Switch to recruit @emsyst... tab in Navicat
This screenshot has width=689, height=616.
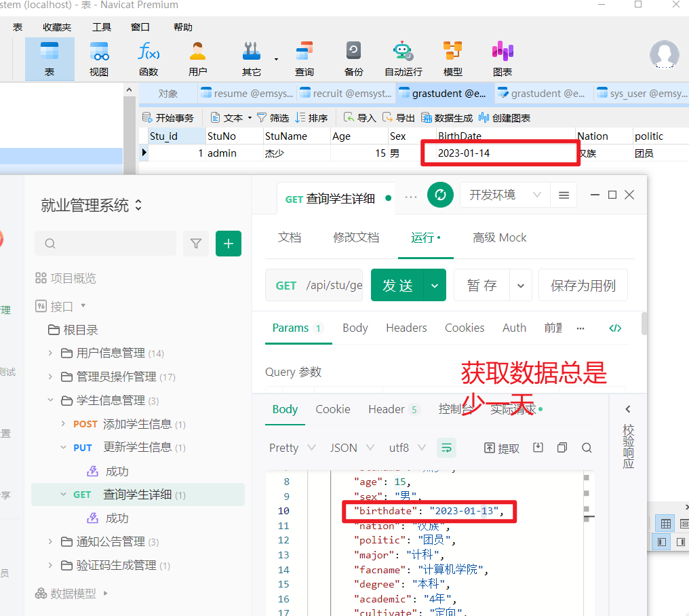[347, 94]
